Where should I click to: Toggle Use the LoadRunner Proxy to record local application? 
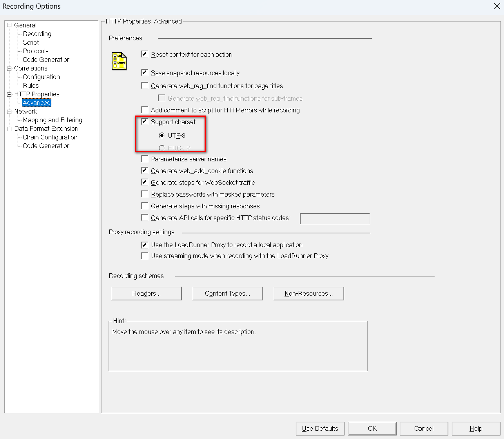pyautogui.click(x=145, y=245)
